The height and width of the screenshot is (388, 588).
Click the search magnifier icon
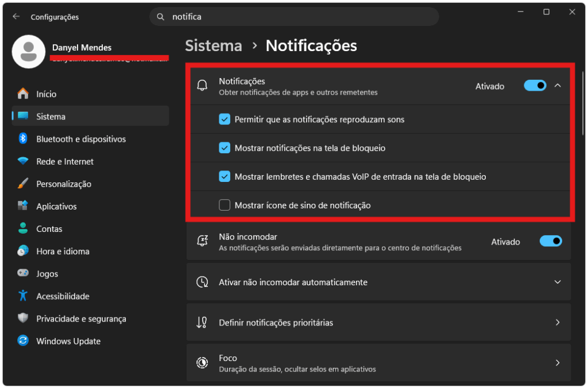coord(161,17)
